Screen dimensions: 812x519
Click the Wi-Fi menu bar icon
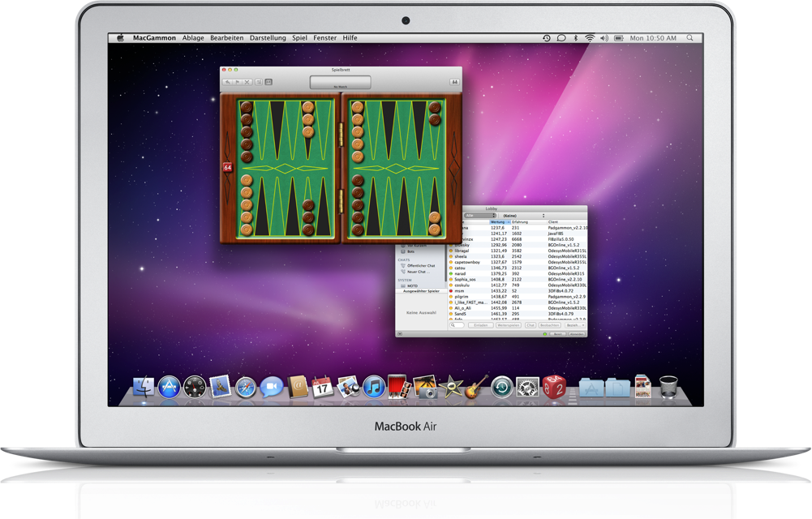point(590,38)
